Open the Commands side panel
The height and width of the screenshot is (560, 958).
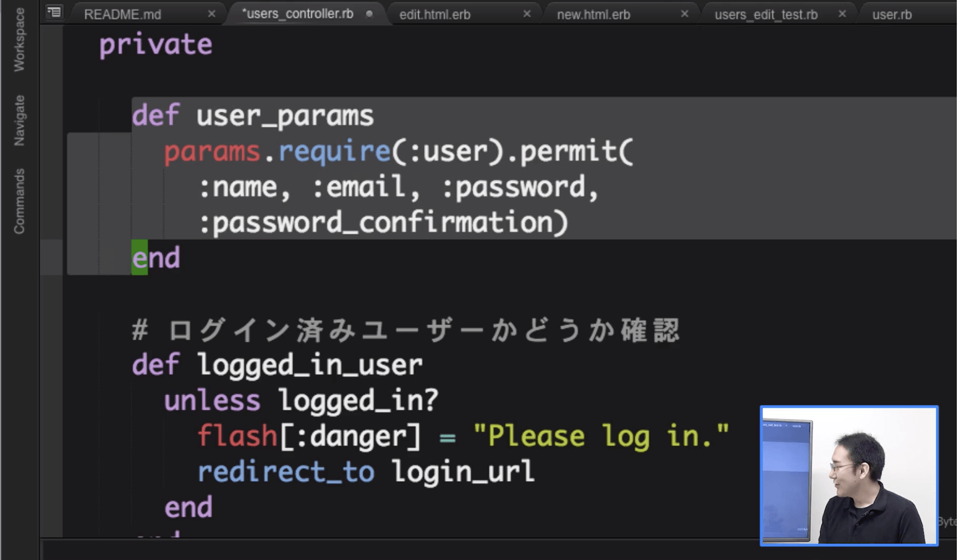point(19,202)
